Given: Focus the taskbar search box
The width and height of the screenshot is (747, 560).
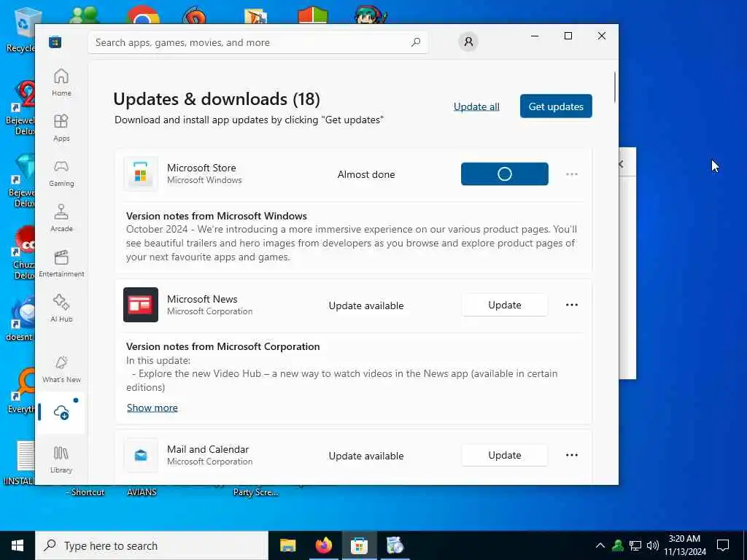Looking at the screenshot, I should tap(152, 545).
